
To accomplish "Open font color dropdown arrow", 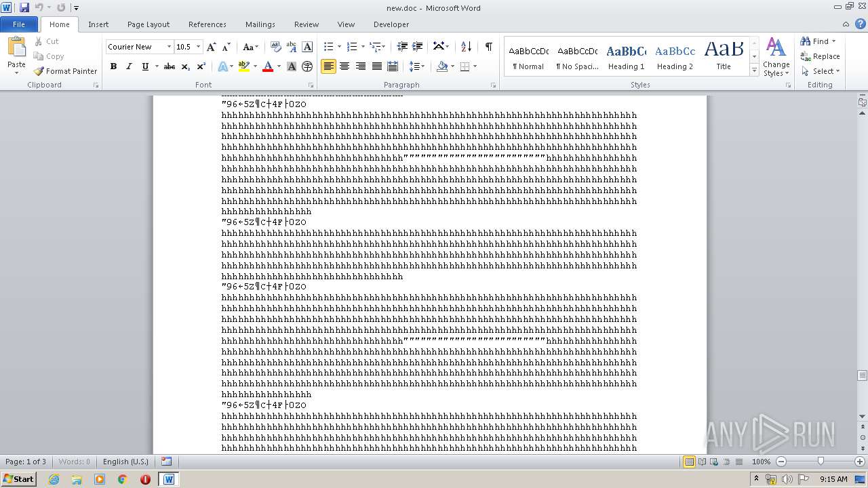I will [x=279, y=66].
